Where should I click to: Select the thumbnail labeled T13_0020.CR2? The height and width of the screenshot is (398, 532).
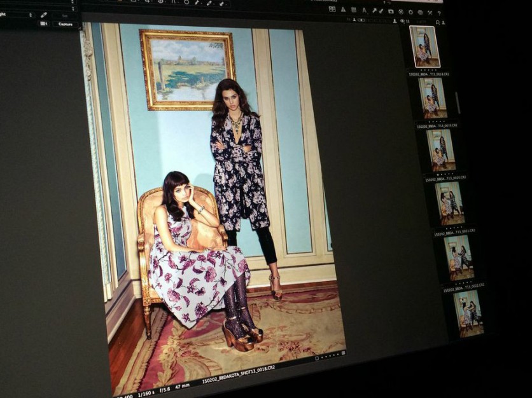pyautogui.click(x=440, y=150)
